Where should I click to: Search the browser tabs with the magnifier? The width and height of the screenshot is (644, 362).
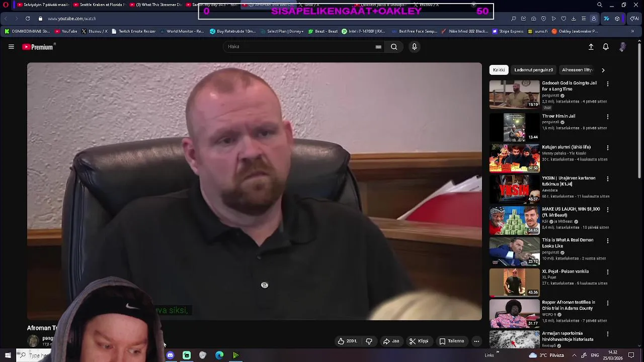(x=599, y=5)
